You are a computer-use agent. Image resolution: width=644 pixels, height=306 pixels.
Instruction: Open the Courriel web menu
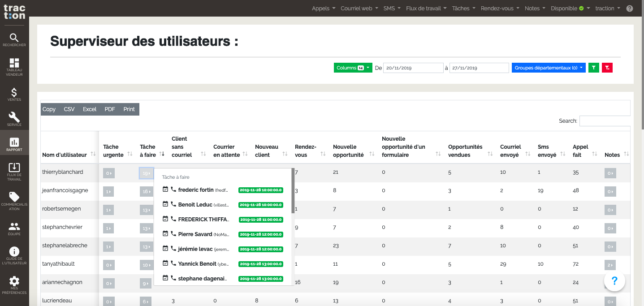(359, 9)
